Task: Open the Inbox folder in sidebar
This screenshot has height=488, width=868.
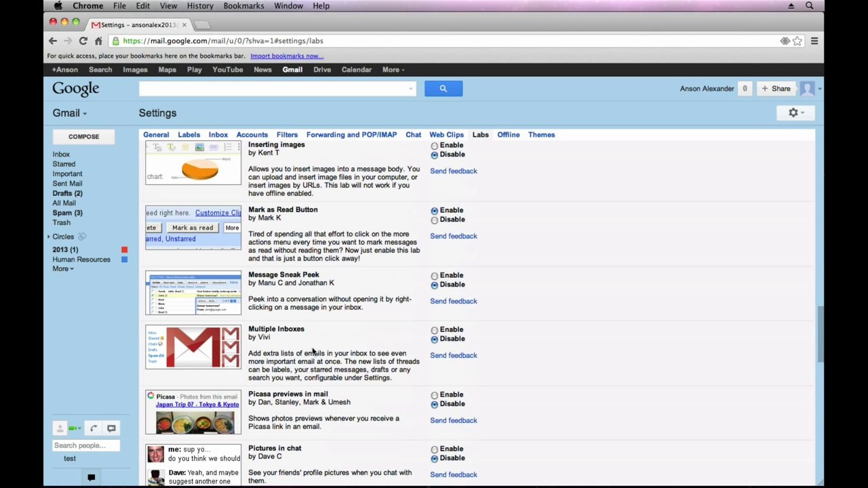Action: 61,155
